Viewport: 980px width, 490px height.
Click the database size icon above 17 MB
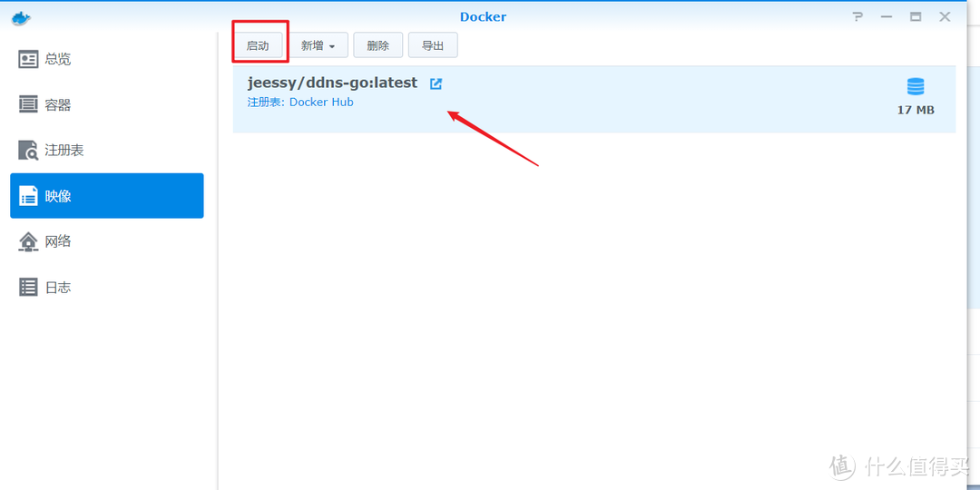[x=916, y=86]
